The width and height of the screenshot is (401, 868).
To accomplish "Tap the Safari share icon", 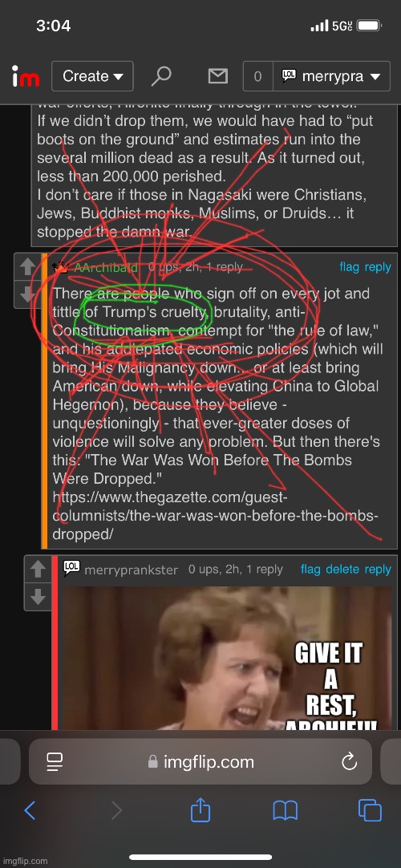I will [200, 812].
